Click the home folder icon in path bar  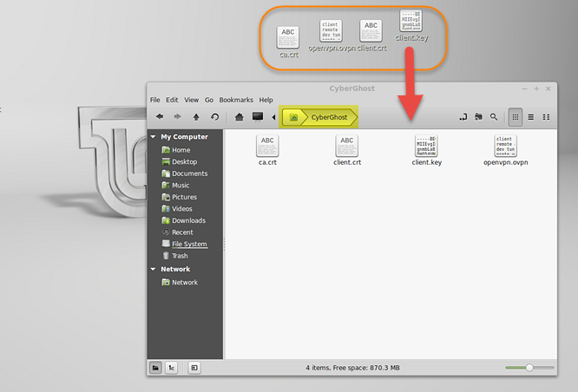[x=293, y=117]
